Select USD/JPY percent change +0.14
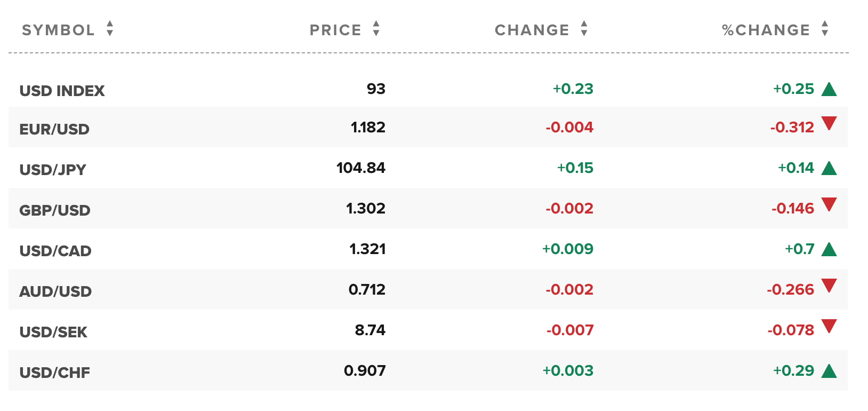This screenshot has height=411, width=868. click(x=796, y=168)
